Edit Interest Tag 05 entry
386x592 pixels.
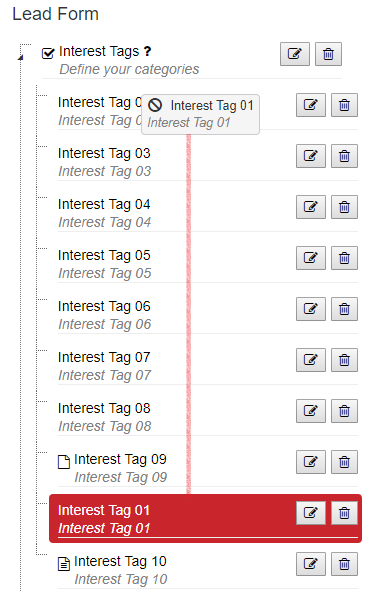tap(310, 258)
